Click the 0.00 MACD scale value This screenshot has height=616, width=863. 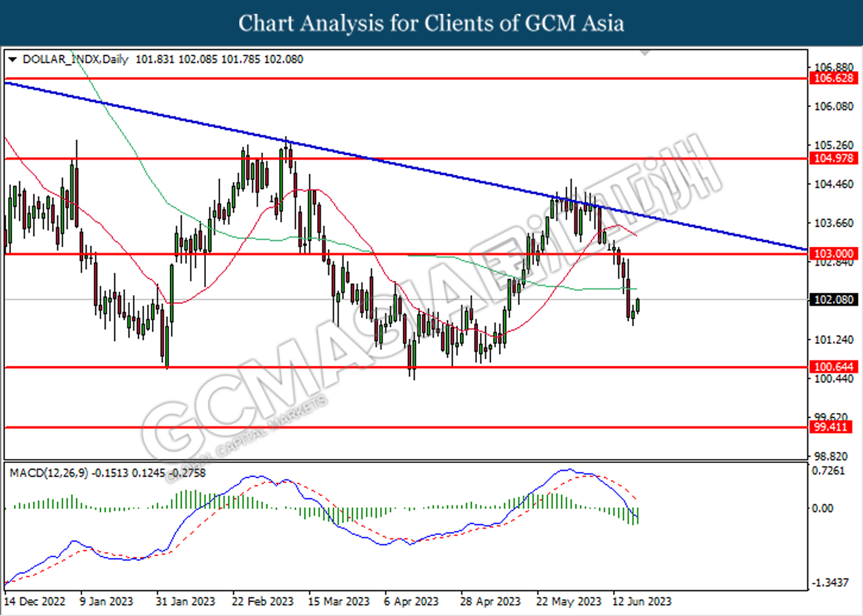pos(822,508)
